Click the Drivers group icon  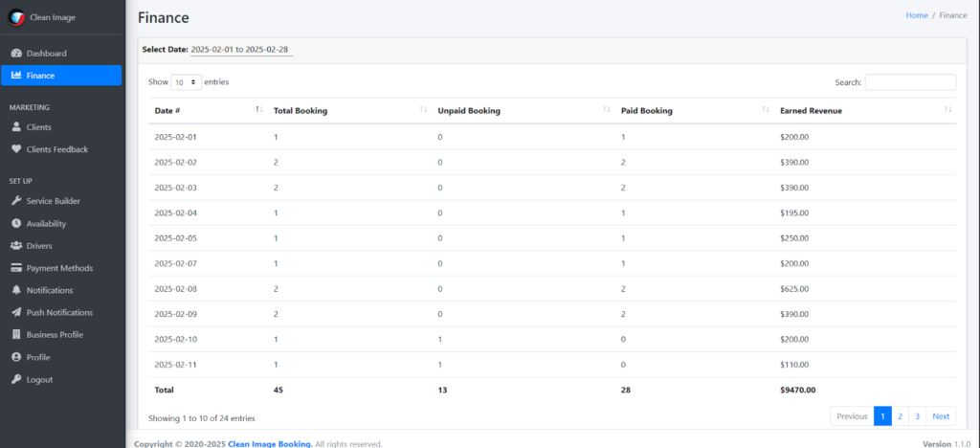click(16, 246)
